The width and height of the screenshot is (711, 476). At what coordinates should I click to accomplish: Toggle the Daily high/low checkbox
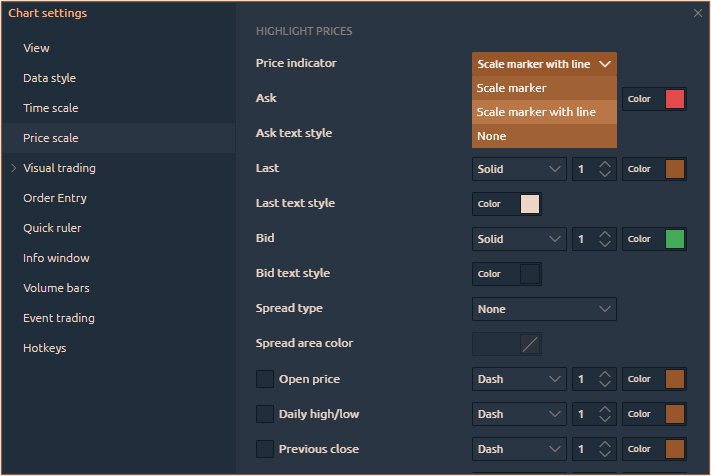(265, 414)
